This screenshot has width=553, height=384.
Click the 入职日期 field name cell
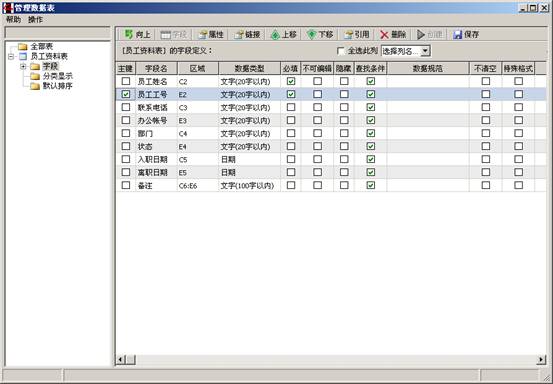click(x=156, y=159)
